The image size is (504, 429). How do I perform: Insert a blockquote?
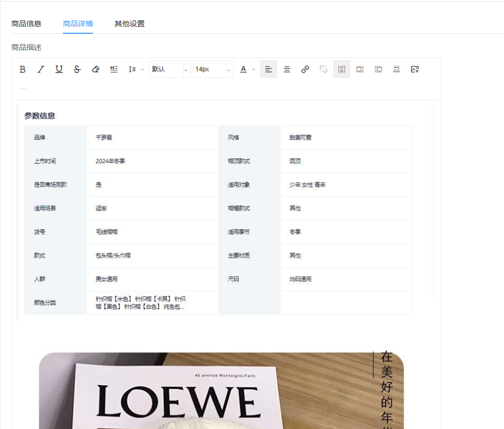tap(114, 69)
